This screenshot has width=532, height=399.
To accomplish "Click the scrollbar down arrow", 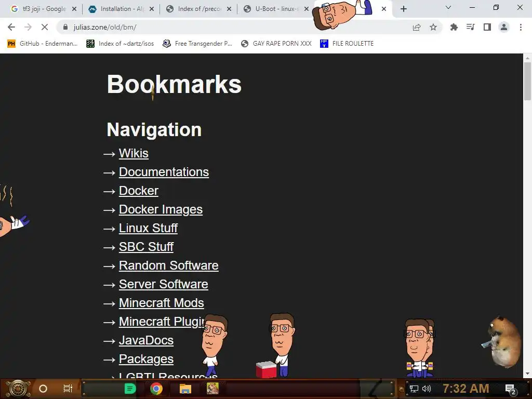I will click(x=527, y=374).
